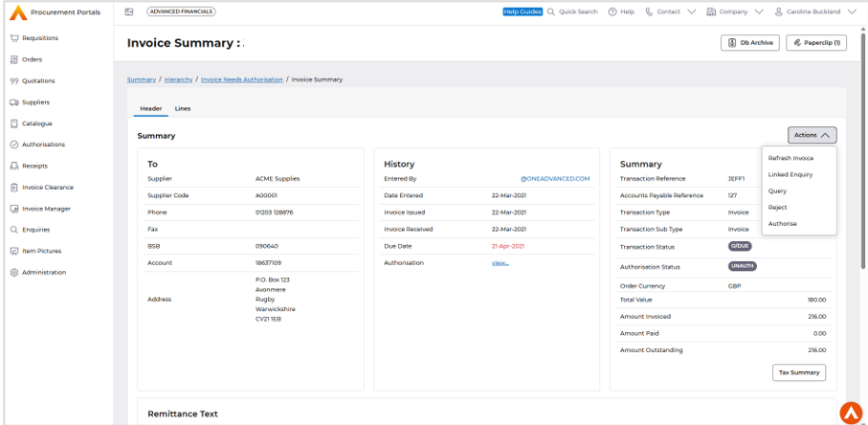Open the Authorisations checkmark icon

(14, 145)
